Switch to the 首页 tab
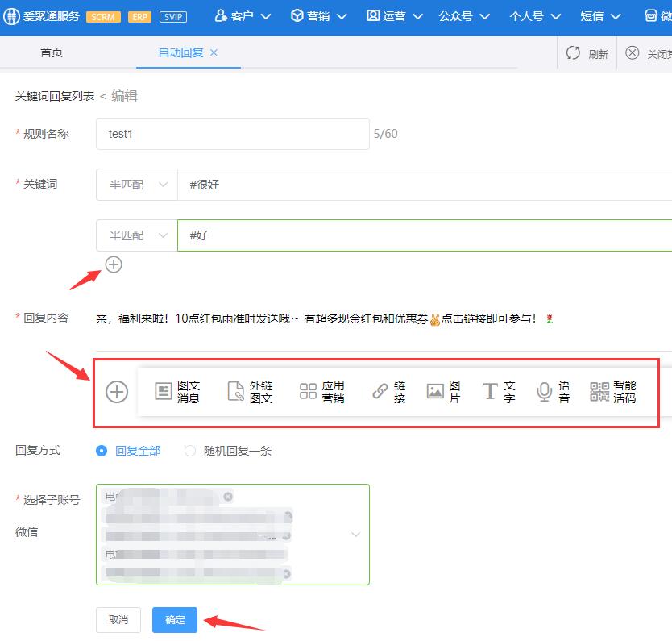Viewport: 672px width, 641px height. [x=51, y=52]
